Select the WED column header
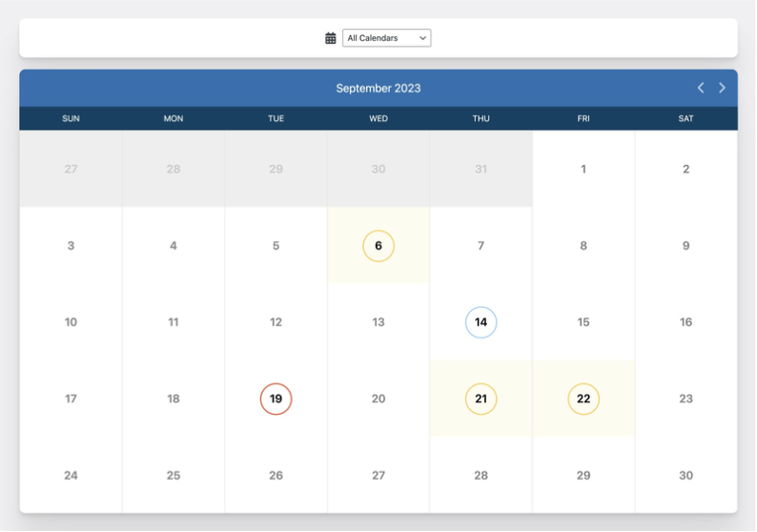The height and width of the screenshot is (532, 757). point(378,118)
